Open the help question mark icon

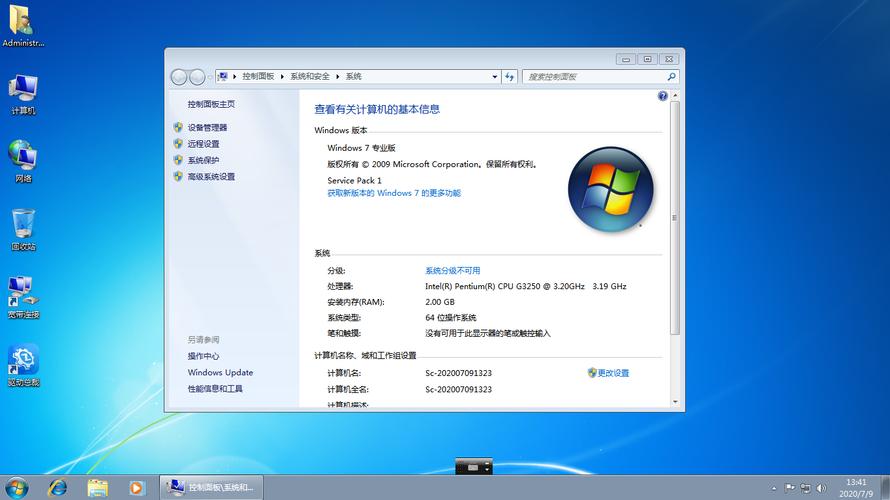662,96
